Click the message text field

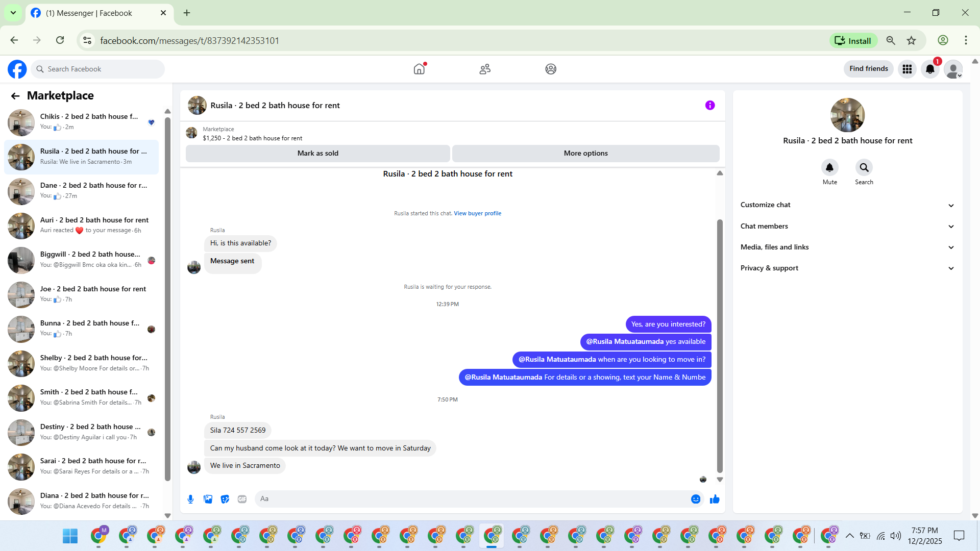pyautogui.click(x=472, y=499)
